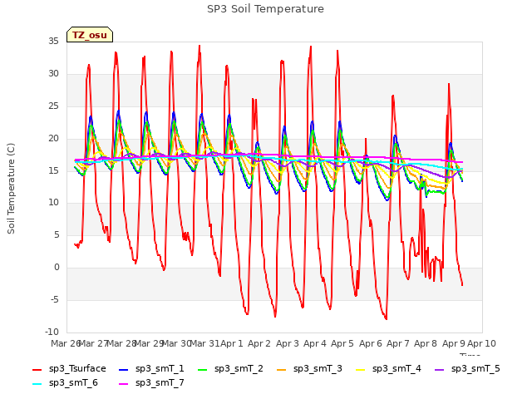Image resolution: width=532 pixels, height=399 pixels.
Task: Click the TZ_osu annotation label
Action: pos(90,35)
